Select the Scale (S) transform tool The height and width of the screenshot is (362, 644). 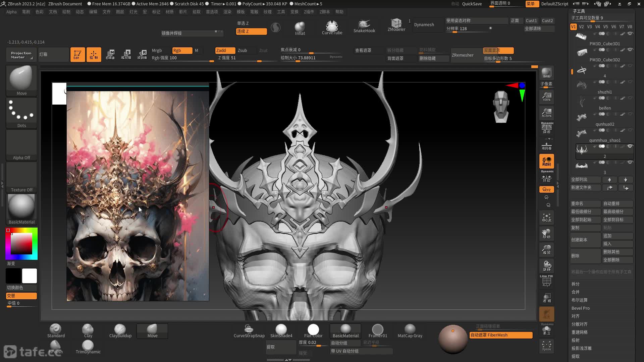click(x=126, y=54)
